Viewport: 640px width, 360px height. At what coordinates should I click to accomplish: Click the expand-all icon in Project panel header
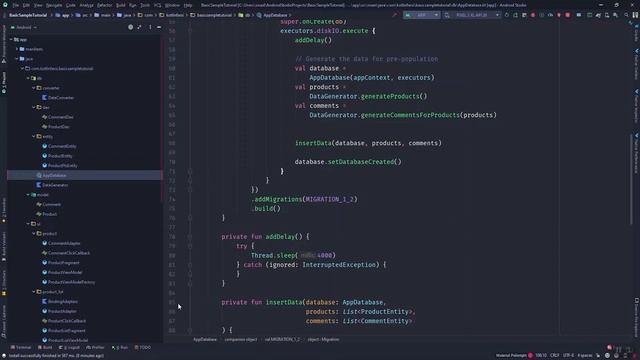[140, 27]
